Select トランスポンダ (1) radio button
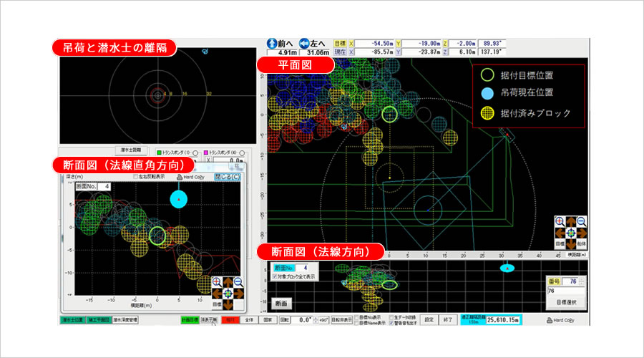 click(x=195, y=153)
